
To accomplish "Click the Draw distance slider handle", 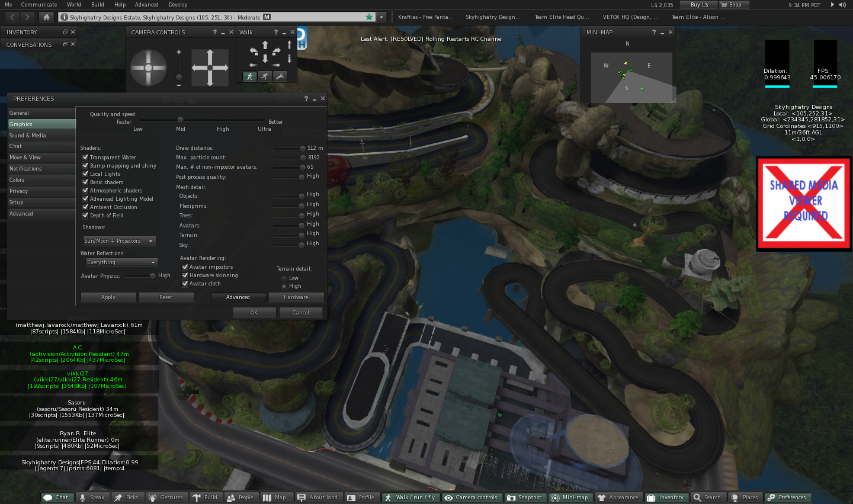I will tap(302, 149).
